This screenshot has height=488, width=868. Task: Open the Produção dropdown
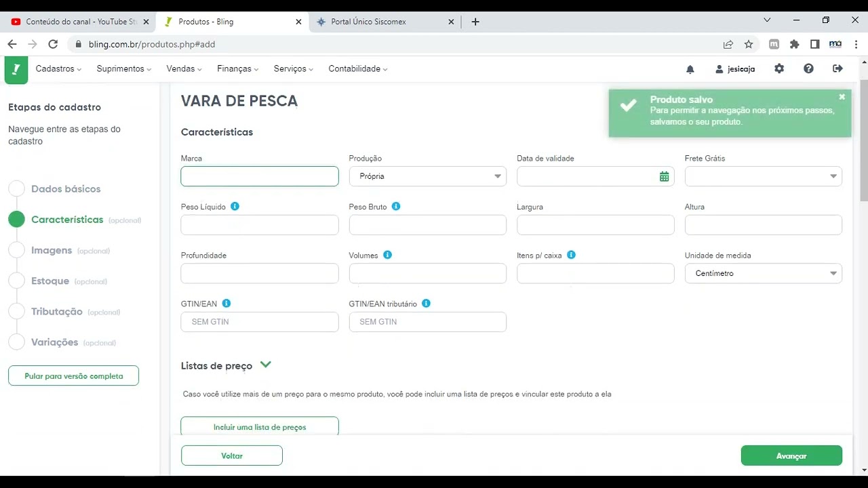pyautogui.click(x=427, y=176)
